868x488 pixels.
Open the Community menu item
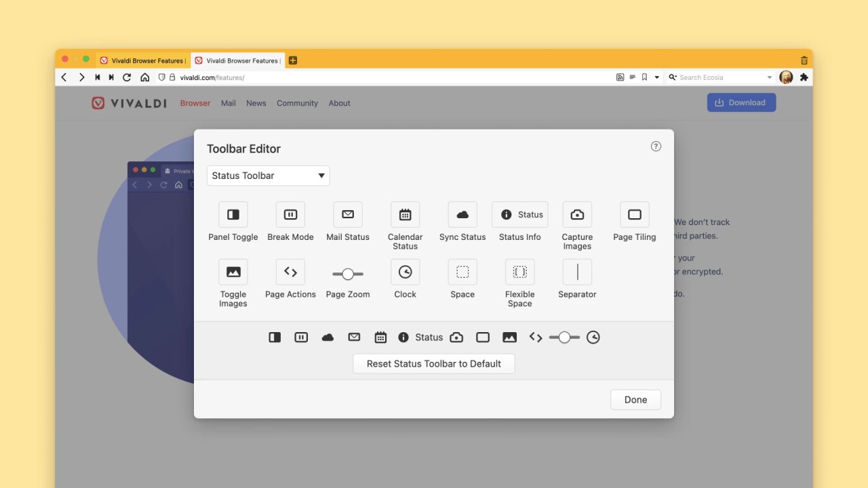click(x=297, y=103)
